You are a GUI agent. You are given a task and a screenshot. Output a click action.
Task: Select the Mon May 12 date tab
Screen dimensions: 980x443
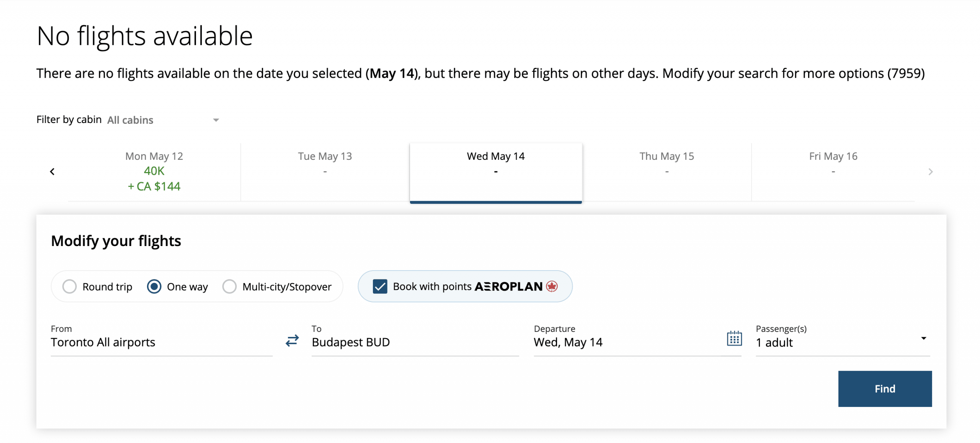pyautogui.click(x=154, y=171)
